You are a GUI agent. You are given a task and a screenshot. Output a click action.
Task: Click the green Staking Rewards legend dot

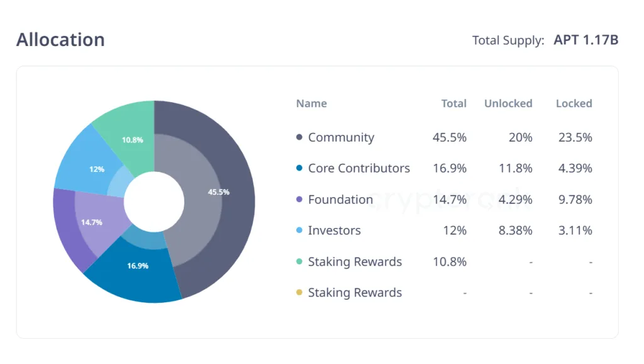pyautogui.click(x=298, y=261)
